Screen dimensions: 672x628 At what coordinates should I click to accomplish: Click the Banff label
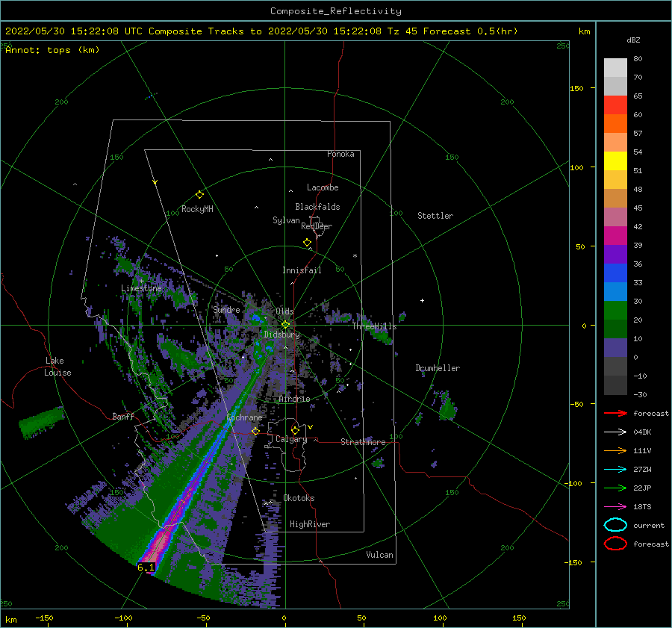123,416
